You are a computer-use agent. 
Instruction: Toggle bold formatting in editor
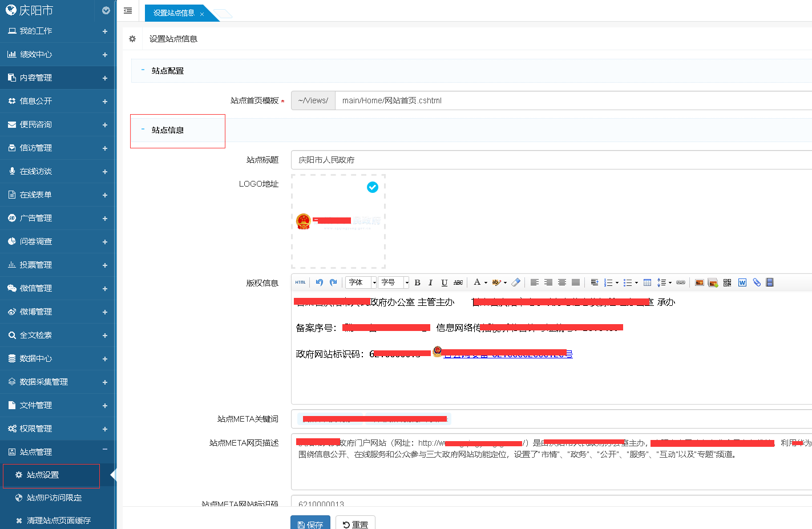417,282
